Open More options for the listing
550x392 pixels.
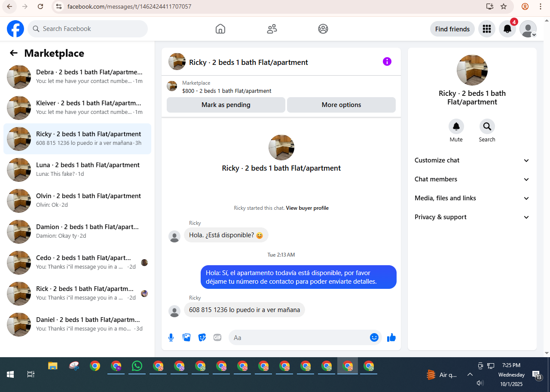click(x=342, y=105)
